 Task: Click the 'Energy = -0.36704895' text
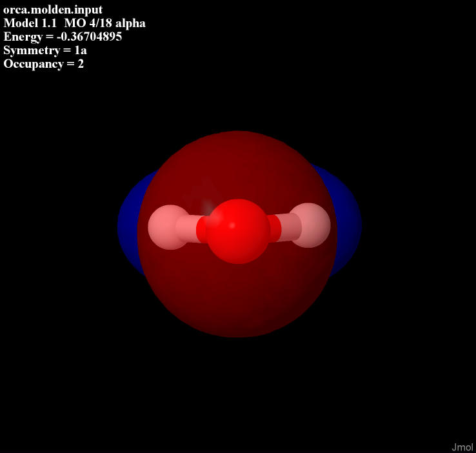(63, 37)
